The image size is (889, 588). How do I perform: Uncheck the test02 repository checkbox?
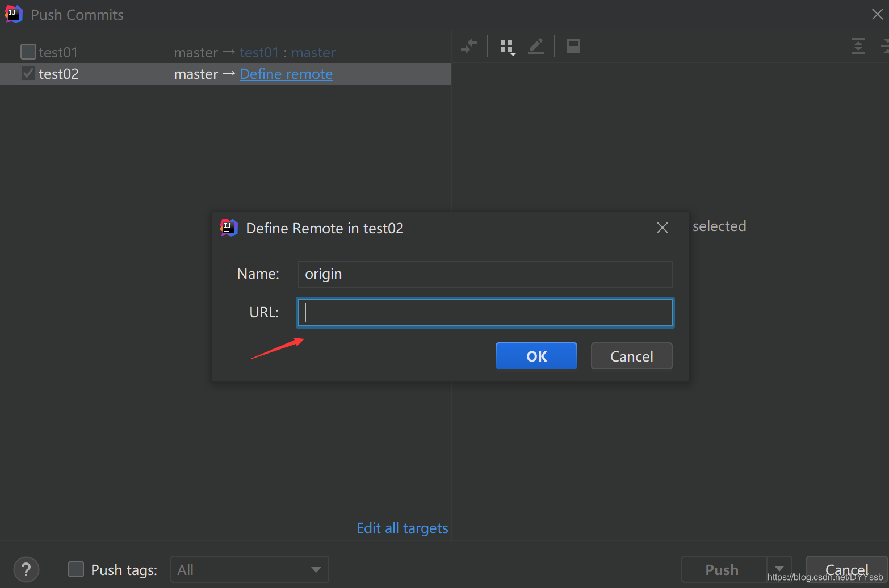[27, 73]
